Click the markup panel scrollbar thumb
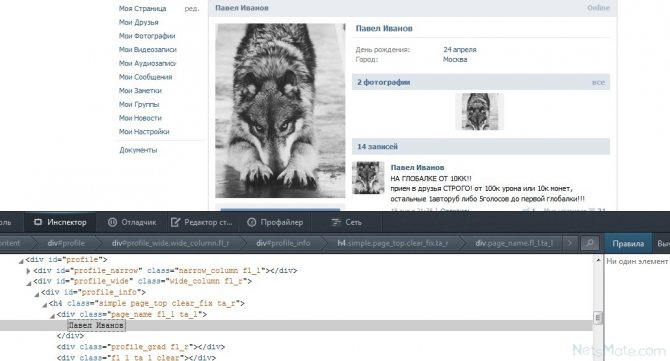This screenshot has height=361, width=670. 598,318
